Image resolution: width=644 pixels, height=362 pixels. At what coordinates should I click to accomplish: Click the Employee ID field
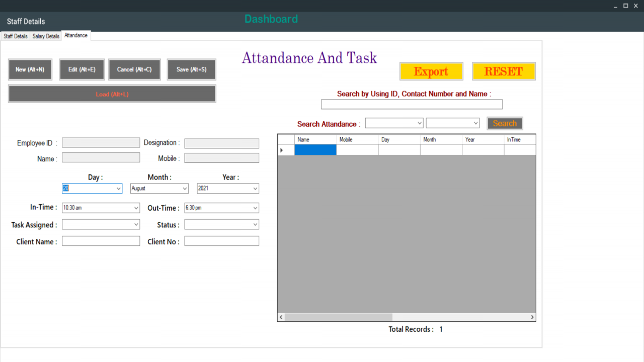[101, 143]
